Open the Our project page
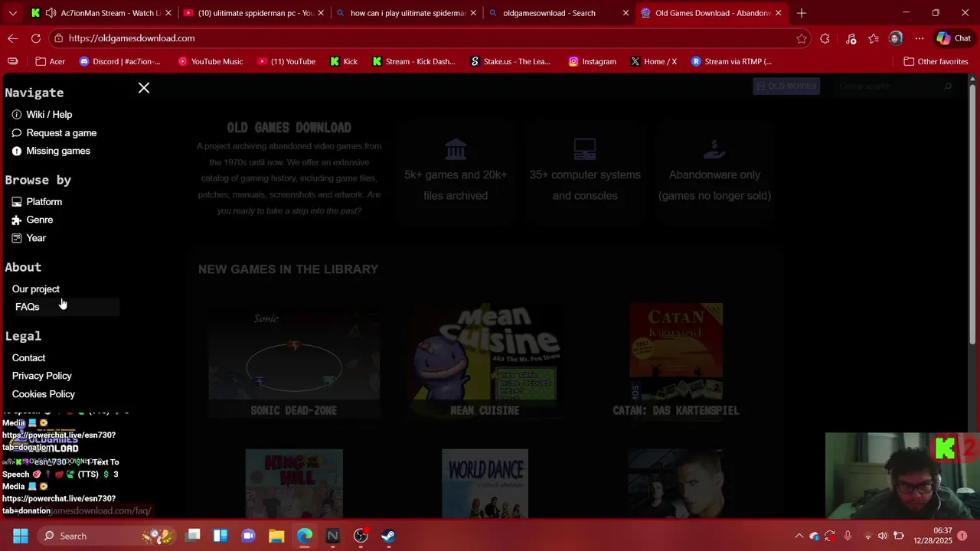 tap(35, 289)
